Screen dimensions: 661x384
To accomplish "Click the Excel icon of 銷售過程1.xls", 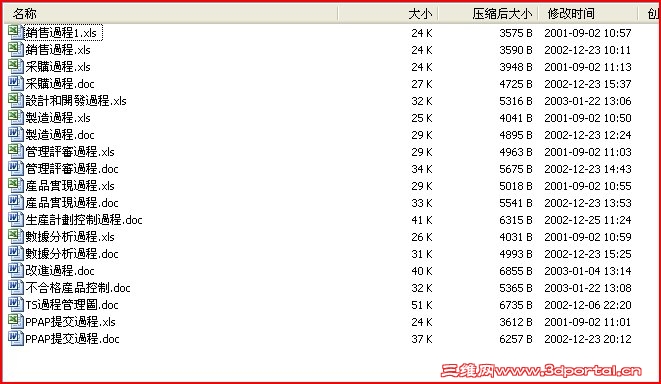I will pos(16,32).
